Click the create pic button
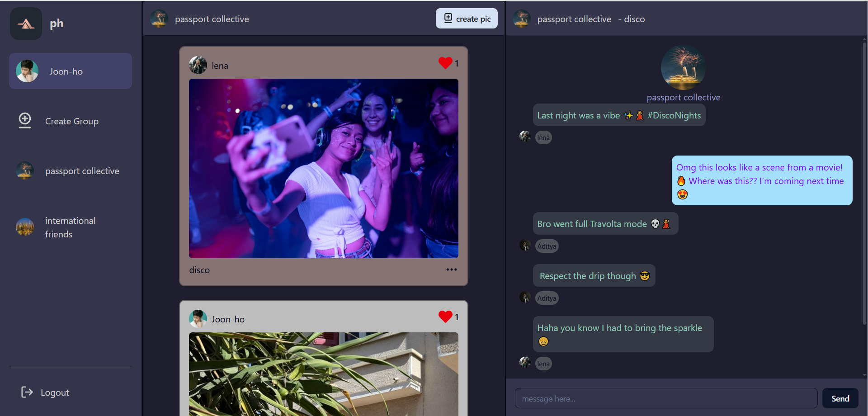The image size is (868, 416). (x=467, y=19)
